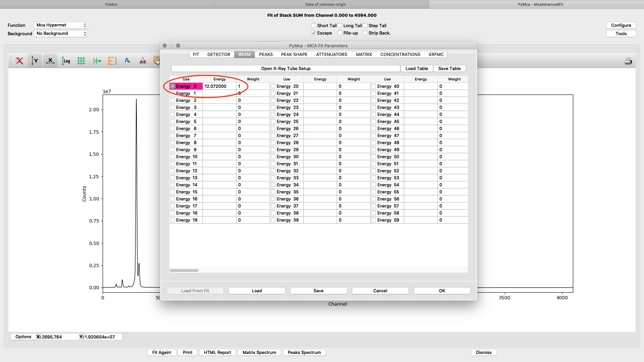Toggle logarithmic Y scale icon
This screenshot has height=362, width=644.
click(66, 61)
